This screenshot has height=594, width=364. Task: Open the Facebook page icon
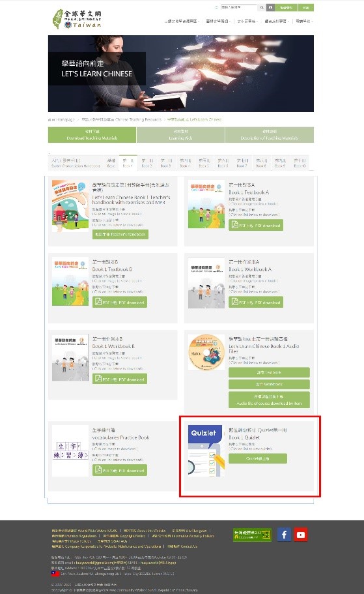[x=284, y=535]
